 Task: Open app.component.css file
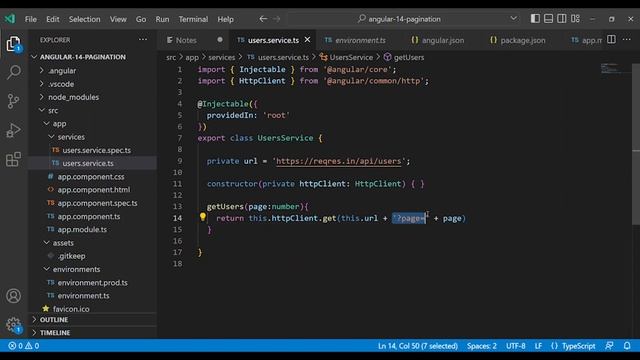point(92,176)
